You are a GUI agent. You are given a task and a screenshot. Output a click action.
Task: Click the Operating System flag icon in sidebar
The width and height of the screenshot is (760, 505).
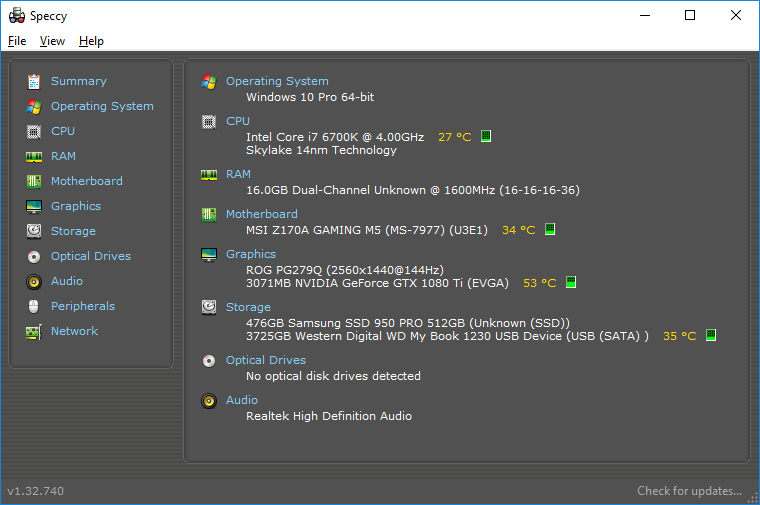(x=34, y=107)
